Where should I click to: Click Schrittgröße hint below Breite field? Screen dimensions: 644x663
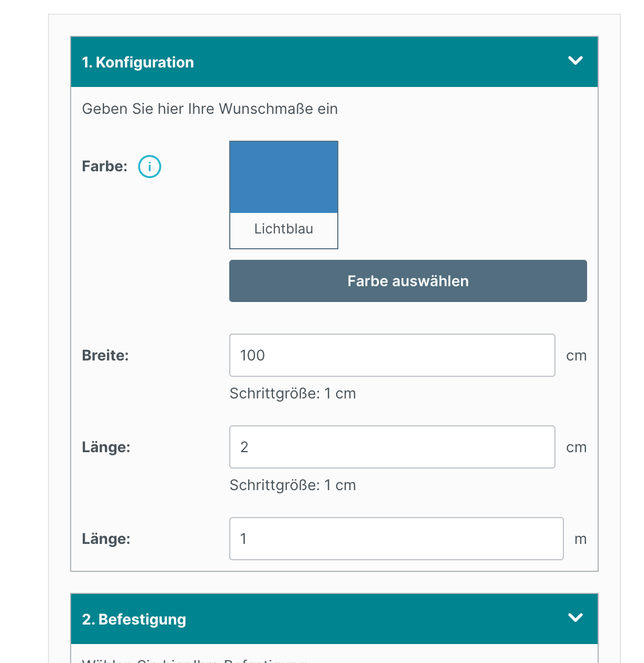tap(292, 394)
